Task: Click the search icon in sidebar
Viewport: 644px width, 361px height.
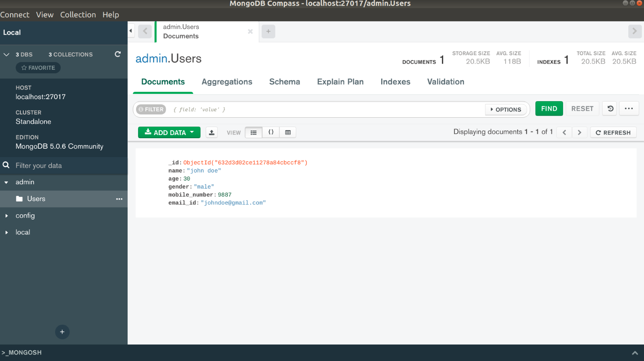Action: tap(6, 165)
